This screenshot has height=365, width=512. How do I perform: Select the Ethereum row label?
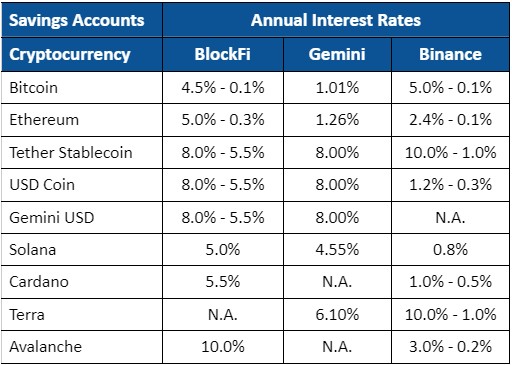(x=44, y=120)
